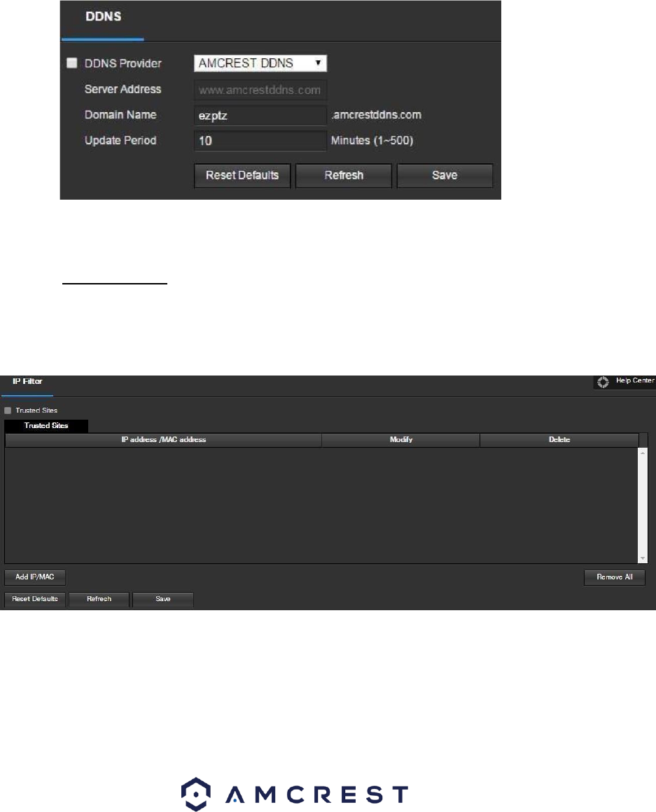Click Reset Defaults in IP Filter panel
This screenshot has height=812, width=656.
tap(35, 599)
